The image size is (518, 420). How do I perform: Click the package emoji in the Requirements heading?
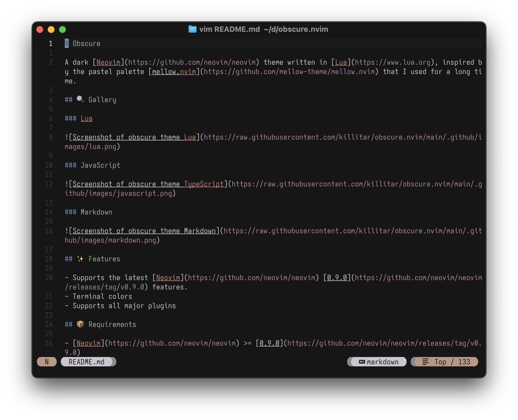(80, 324)
